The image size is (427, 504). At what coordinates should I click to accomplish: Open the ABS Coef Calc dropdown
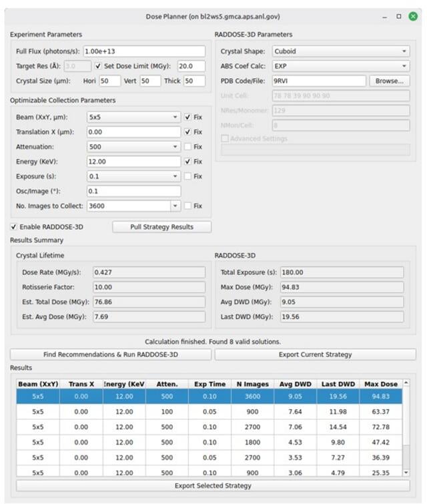(x=341, y=66)
